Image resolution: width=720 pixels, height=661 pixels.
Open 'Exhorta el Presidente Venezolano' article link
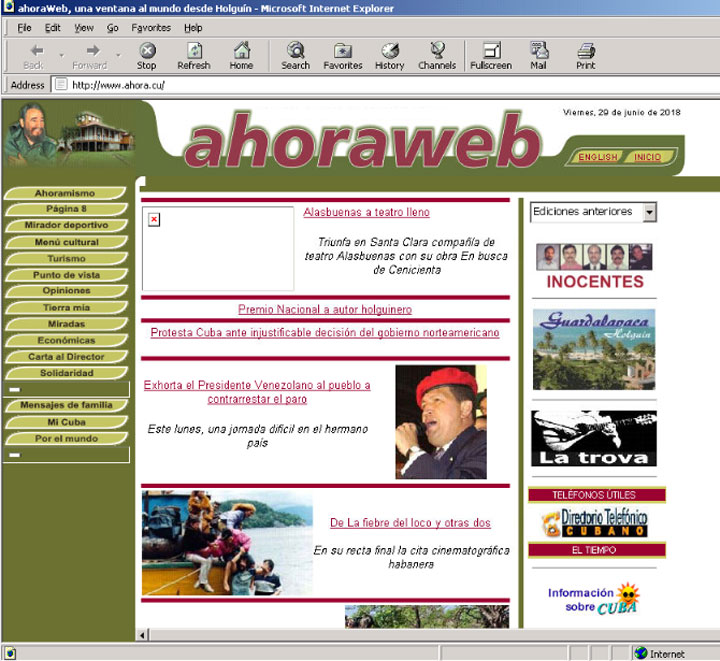[257, 392]
